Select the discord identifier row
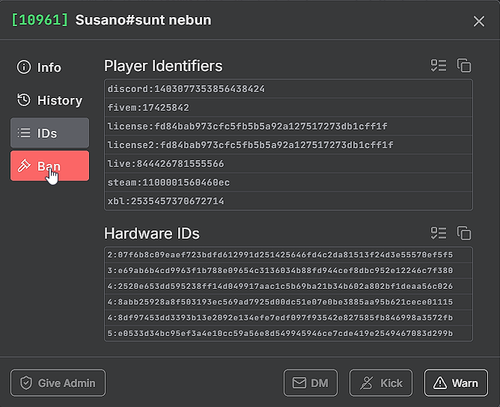The image size is (500, 407). (x=288, y=89)
